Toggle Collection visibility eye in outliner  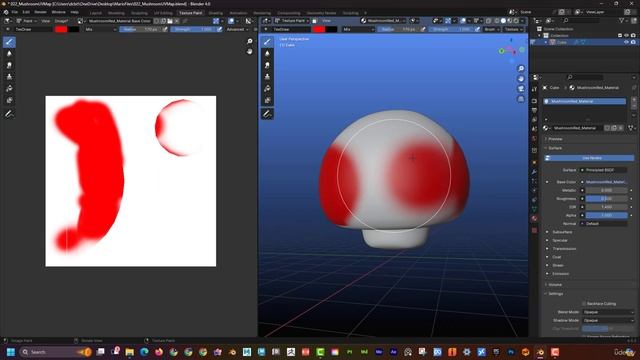point(626,36)
